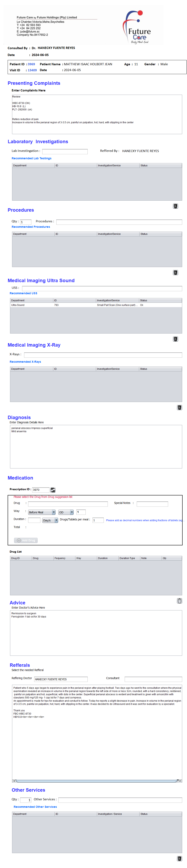187x868 pixels.
Task: Focus the Special Notes field
Action: (x=152, y=504)
